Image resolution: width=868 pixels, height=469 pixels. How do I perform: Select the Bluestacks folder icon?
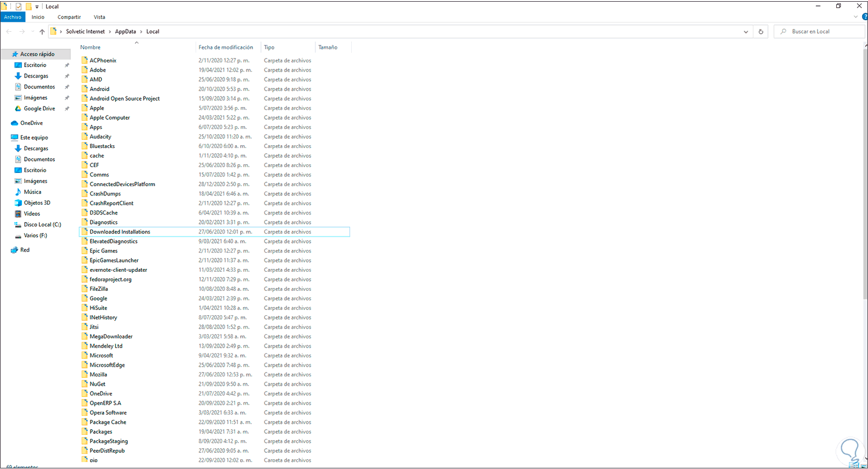pyautogui.click(x=84, y=146)
